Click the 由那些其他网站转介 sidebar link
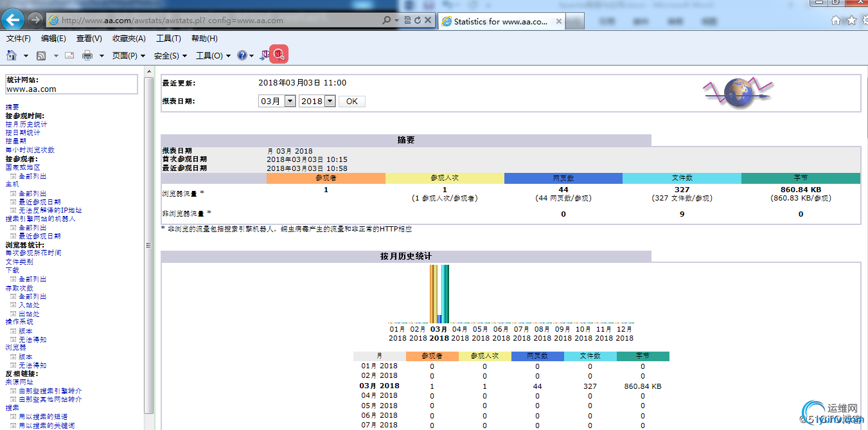 [x=50, y=399]
